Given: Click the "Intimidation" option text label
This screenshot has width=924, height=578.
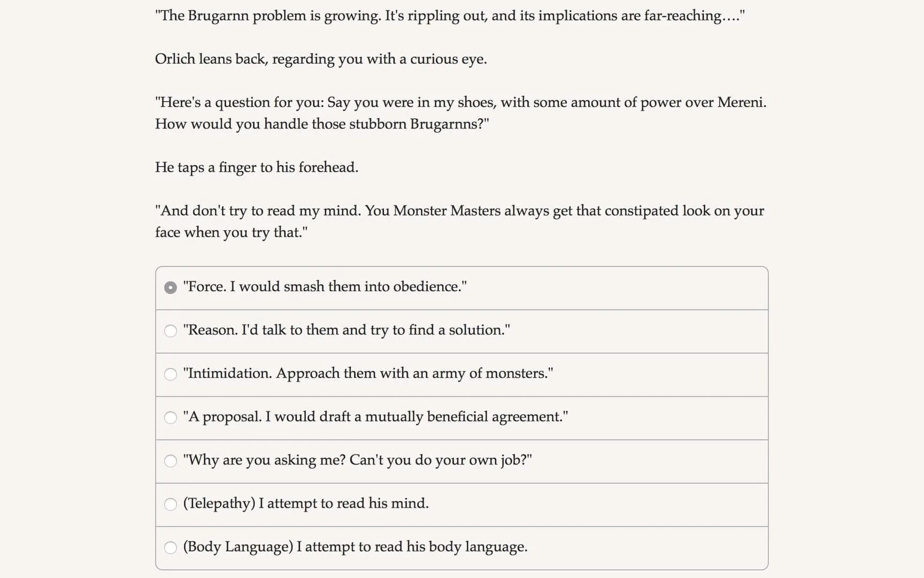Looking at the screenshot, I should 368,374.
